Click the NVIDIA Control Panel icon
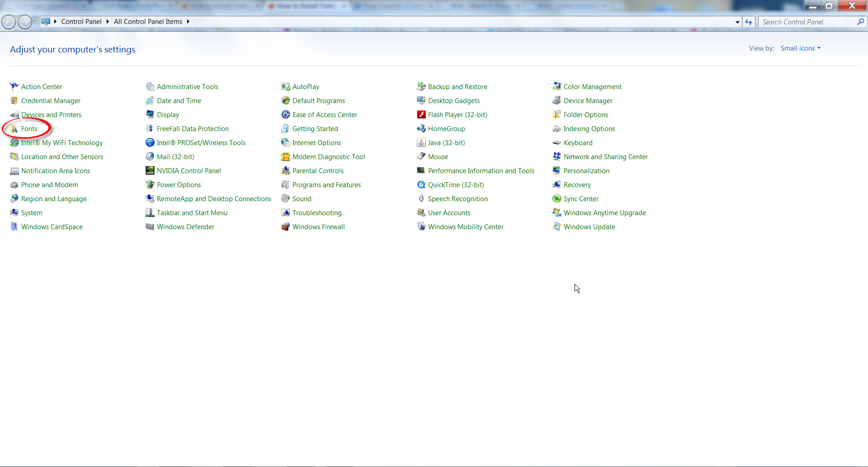Screen dimensions: 868x467 (x=150, y=171)
